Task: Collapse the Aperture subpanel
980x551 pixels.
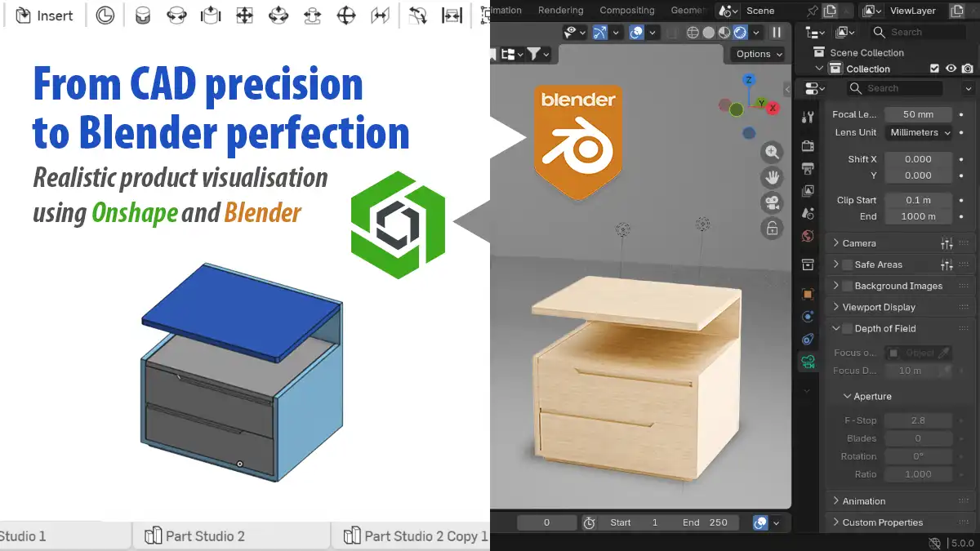Action: (x=866, y=396)
